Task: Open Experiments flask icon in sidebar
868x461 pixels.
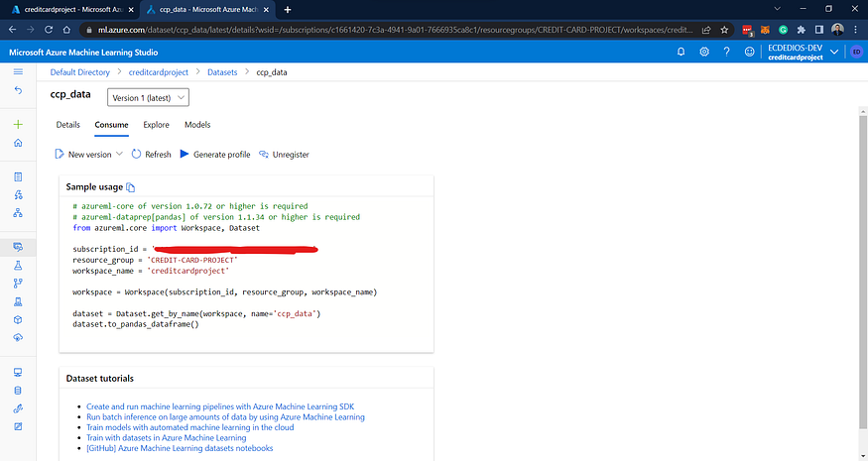Action: 18,266
